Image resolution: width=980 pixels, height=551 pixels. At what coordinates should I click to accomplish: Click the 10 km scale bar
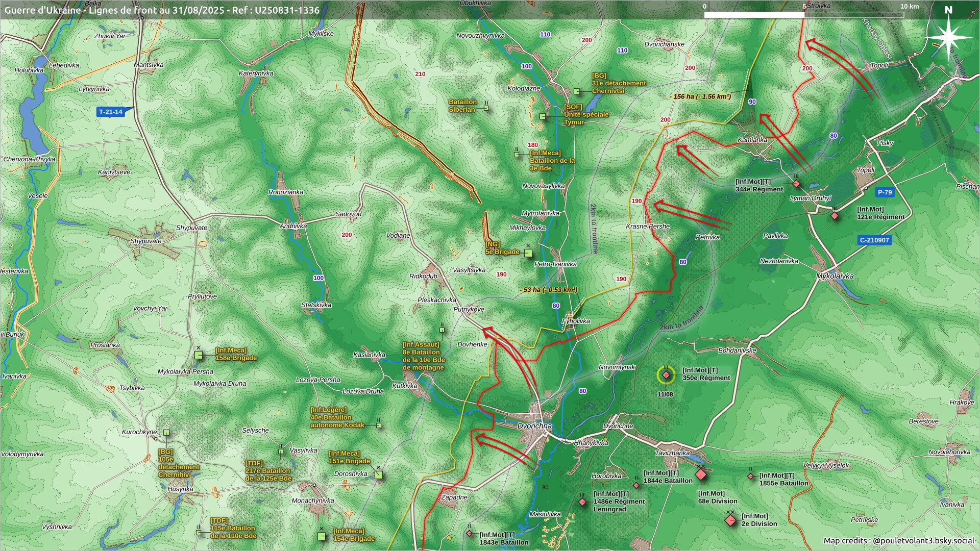804,15
